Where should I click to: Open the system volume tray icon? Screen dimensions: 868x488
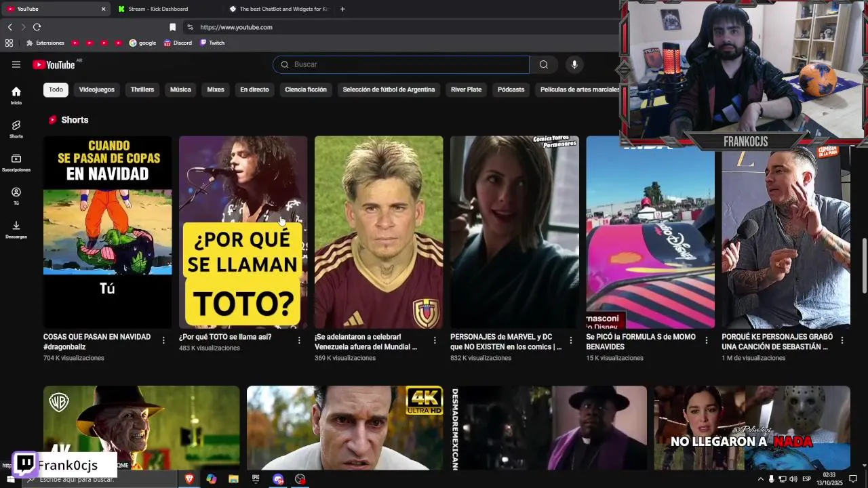tap(793, 479)
